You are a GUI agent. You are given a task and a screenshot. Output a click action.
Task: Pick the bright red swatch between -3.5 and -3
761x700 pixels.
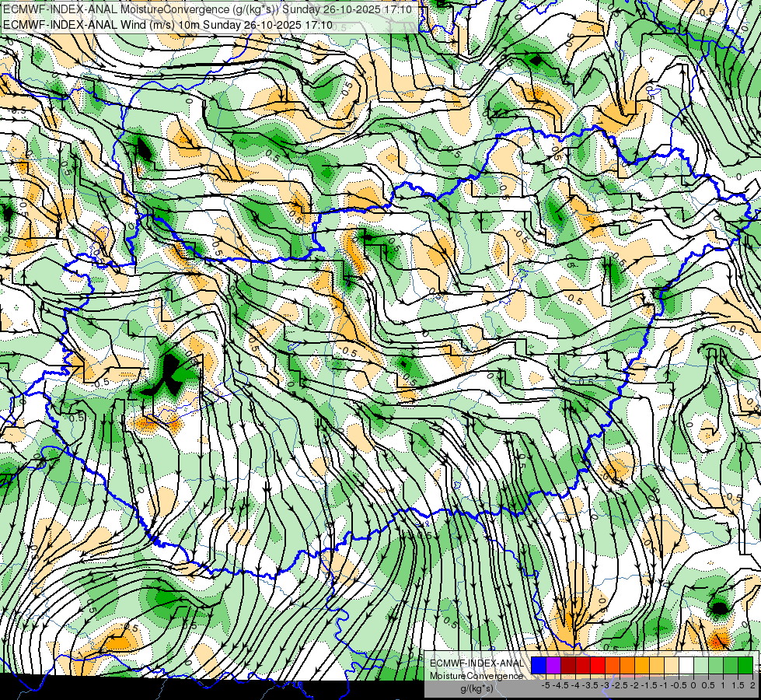pos(598,666)
